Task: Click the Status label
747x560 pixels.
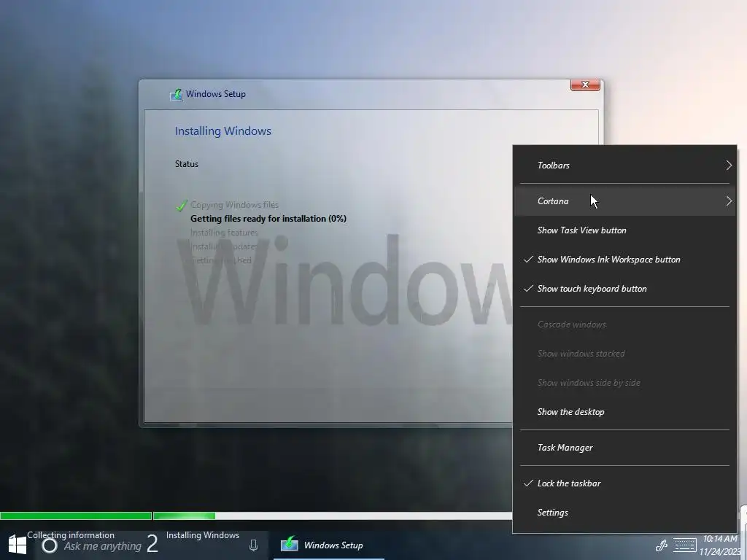Action: pos(186,164)
